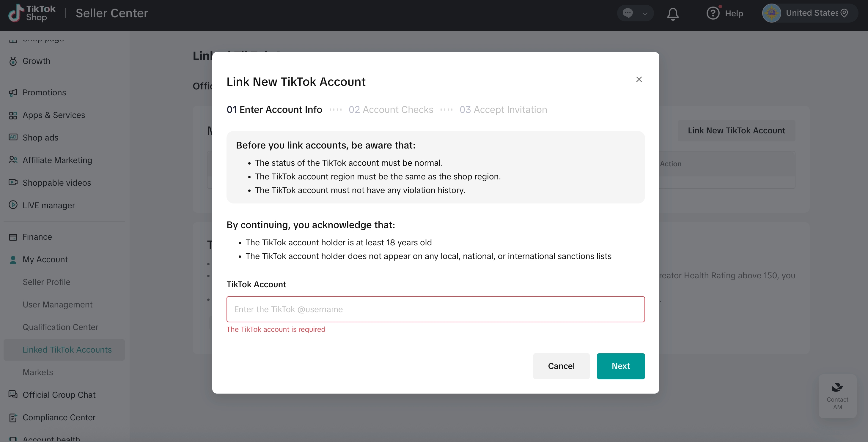Click the Cancel button
This screenshot has width=868, height=442.
pyautogui.click(x=561, y=366)
